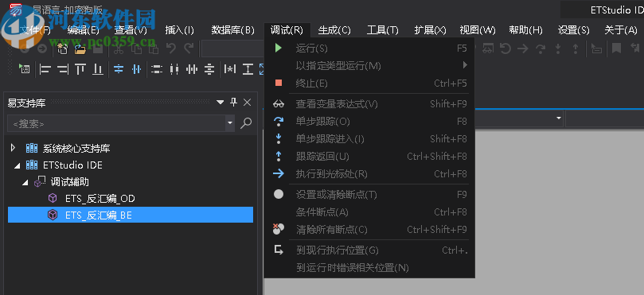Screen dimensions: 644x295
Task: Click the blue center vertically icon
Action: [x=136, y=69]
